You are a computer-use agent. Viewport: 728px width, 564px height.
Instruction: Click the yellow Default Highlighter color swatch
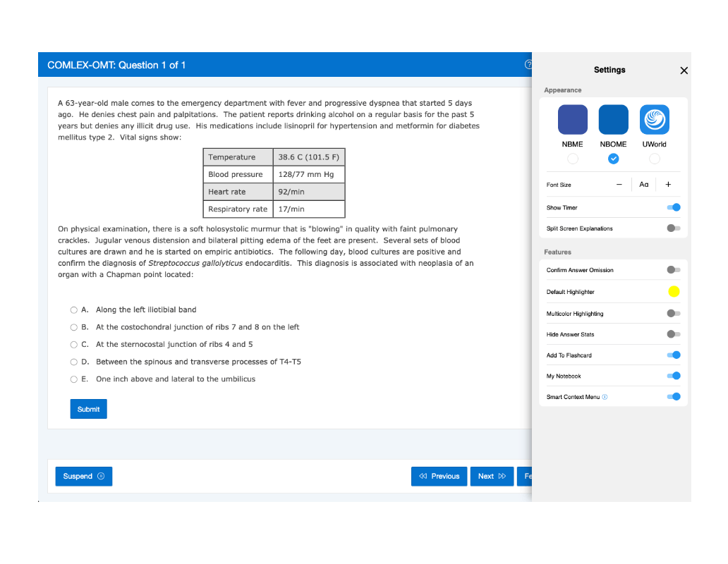point(673,291)
